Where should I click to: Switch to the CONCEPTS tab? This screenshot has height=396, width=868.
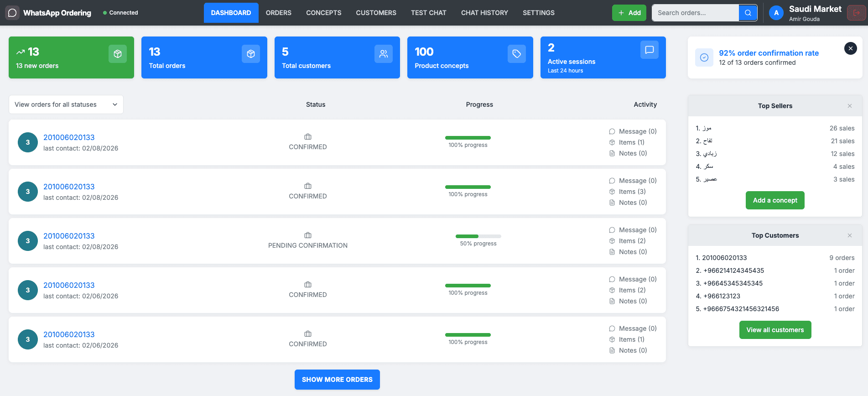point(324,13)
